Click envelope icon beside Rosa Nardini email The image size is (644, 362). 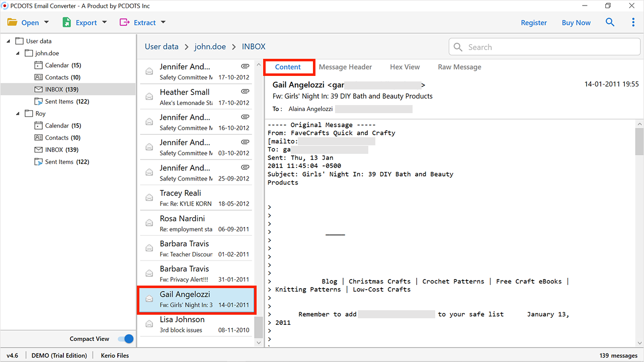(149, 223)
